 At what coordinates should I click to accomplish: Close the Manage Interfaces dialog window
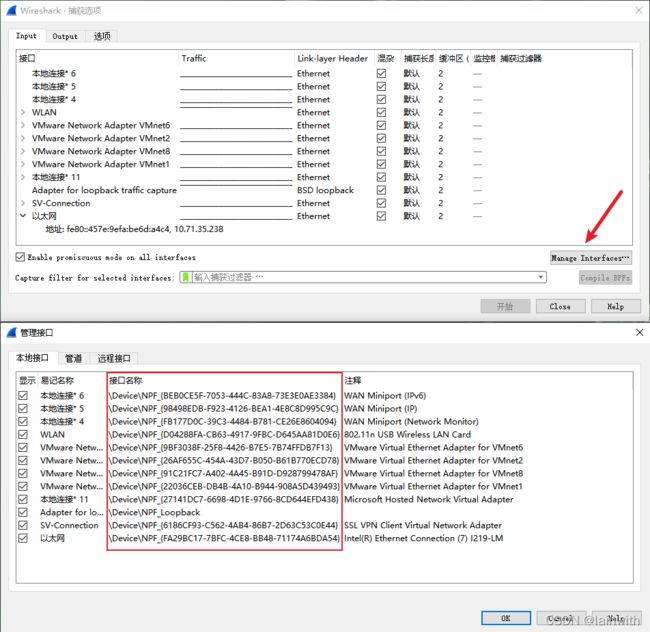click(x=640, y=332)
